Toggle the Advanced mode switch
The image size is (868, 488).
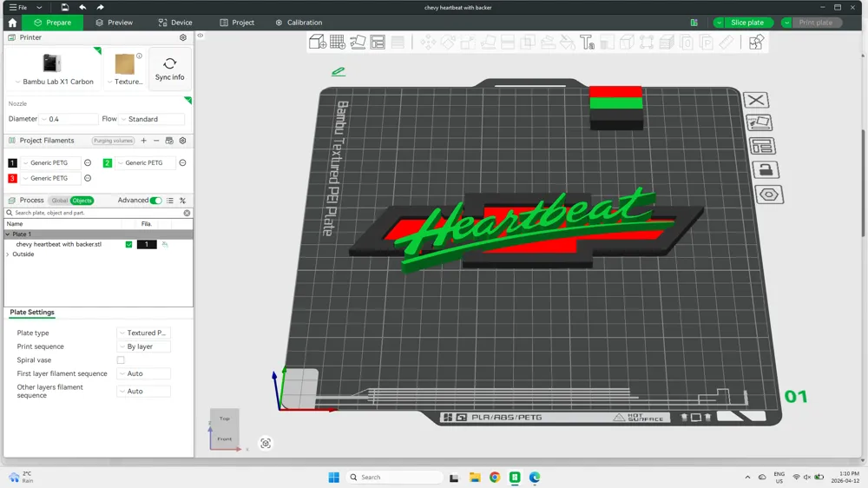click(156, 201)
